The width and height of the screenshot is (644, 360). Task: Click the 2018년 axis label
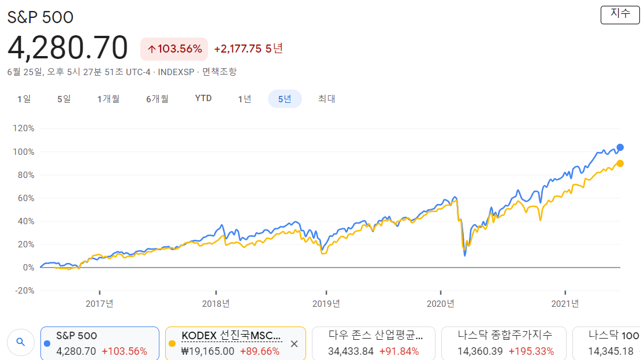click(215, 304)
